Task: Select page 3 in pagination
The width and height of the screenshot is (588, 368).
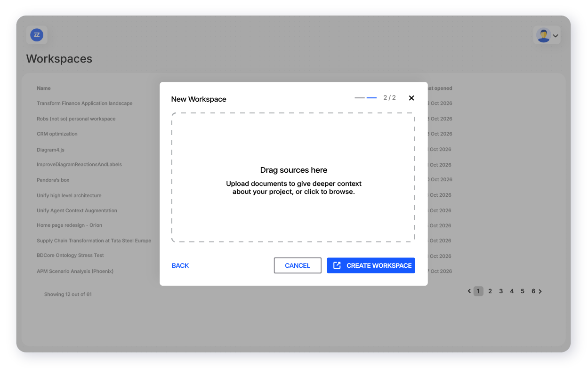Action: pyautogui.click(x=501, y=291)
